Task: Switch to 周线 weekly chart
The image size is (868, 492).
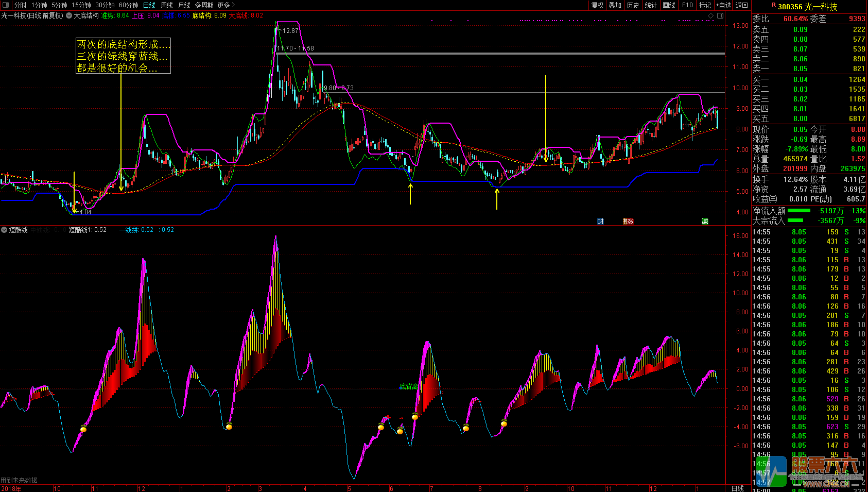Action: pyautogui.click(x=167, y=5)
